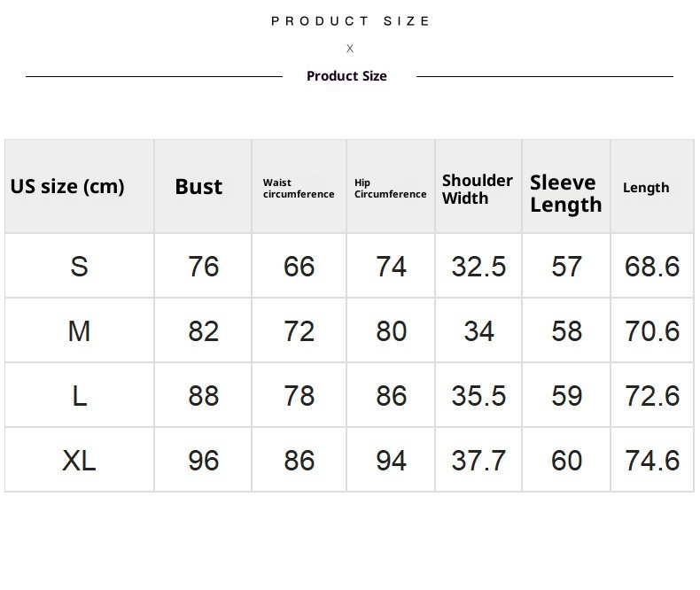The height and width of the screenshot is (590, 700).
Task: Select the Sleeve Length column header
Action: (x=565, y=193)
